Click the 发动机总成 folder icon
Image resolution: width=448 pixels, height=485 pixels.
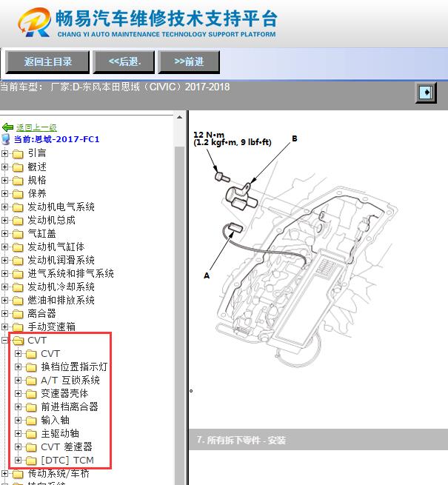(x=18, y=220)
